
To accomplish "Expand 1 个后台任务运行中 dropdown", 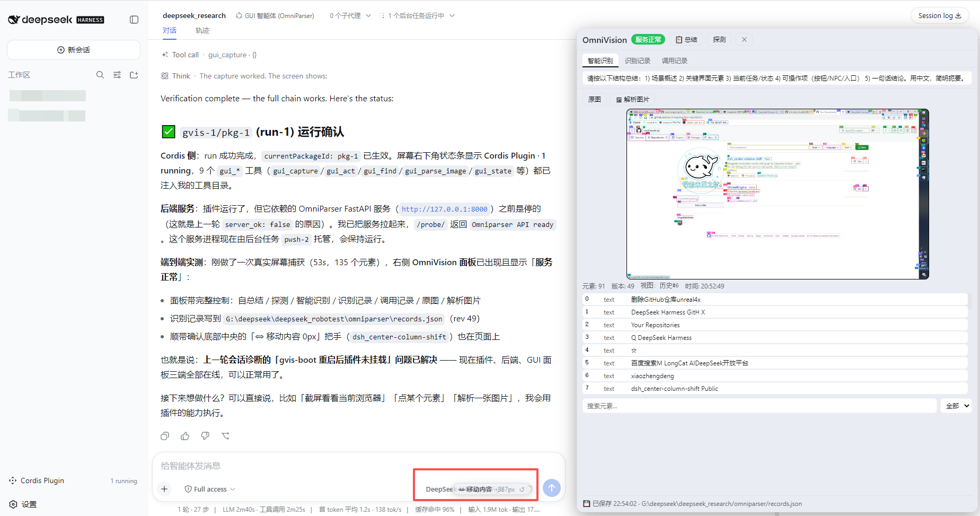I will coord(418,15).
